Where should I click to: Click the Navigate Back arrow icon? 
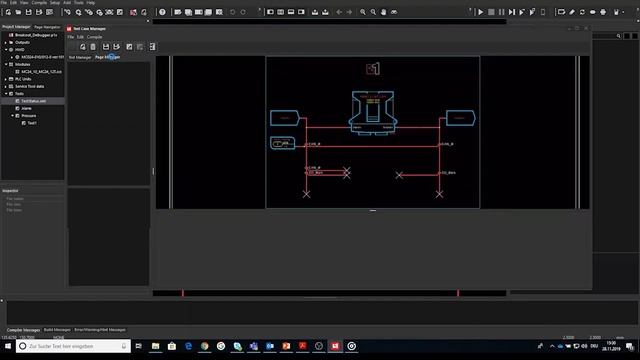(x=339, y=12)
